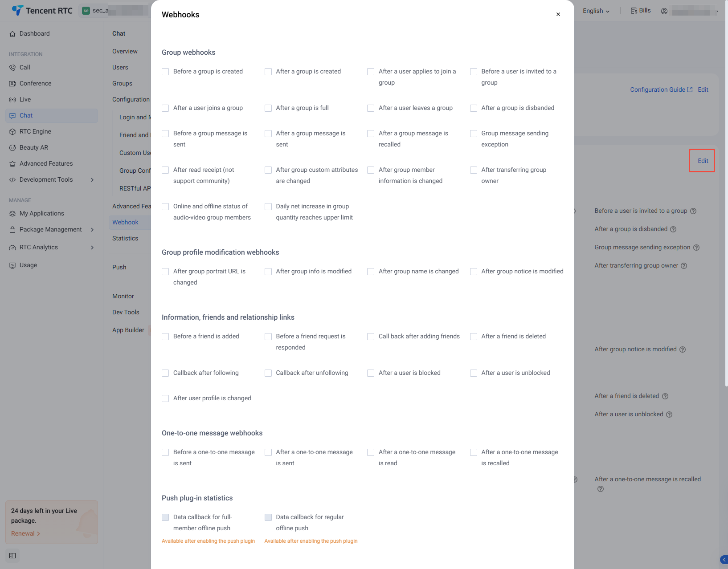This screenshot has width=728, height=569.
Task: Tick Before a friend is added checkbox
Action: pos(165,337)
